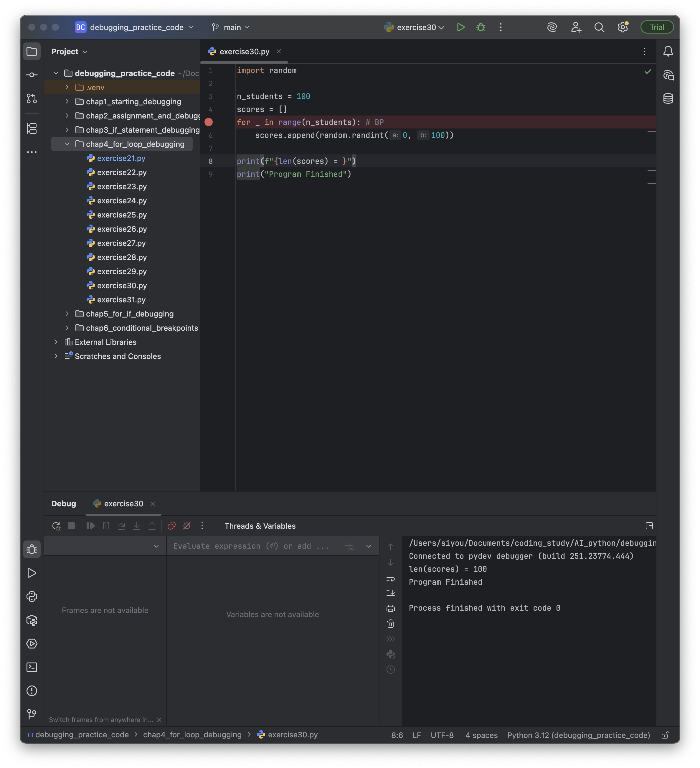Change debug layout settings icon
This screenshot has width=700, height=768.
pos(649,526)
